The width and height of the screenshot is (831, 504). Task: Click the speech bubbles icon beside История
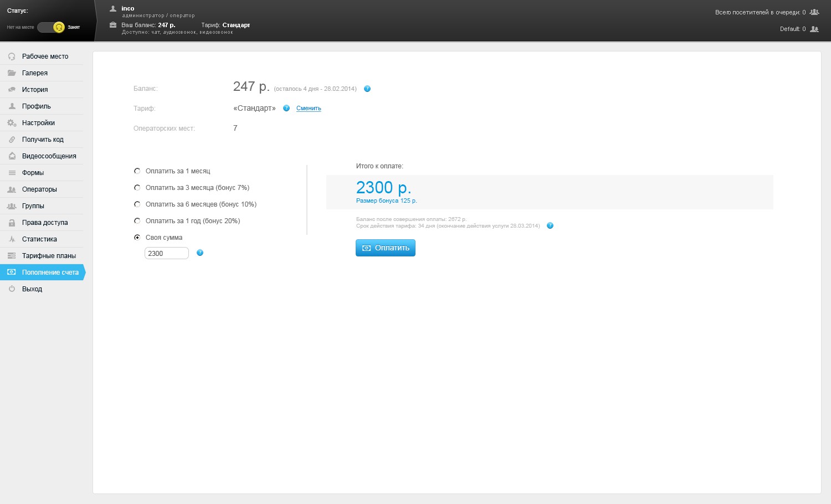[12, 90]
